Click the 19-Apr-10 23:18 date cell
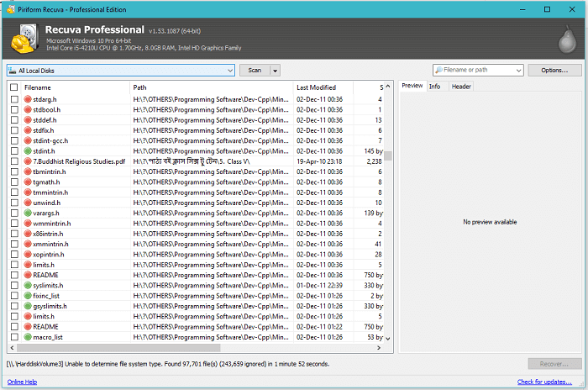The image size is (588, 390). coord(319,161)
